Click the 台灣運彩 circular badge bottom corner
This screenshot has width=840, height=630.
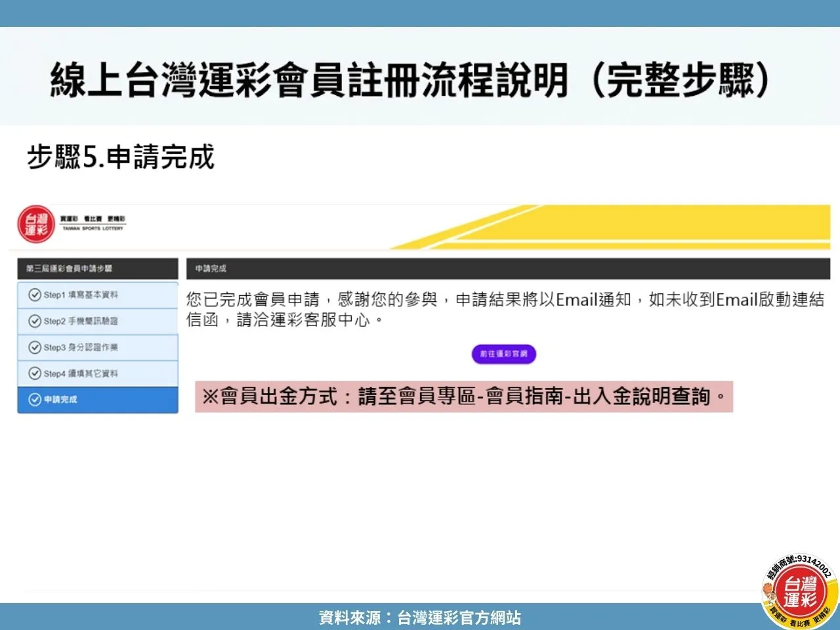(801, 591)
